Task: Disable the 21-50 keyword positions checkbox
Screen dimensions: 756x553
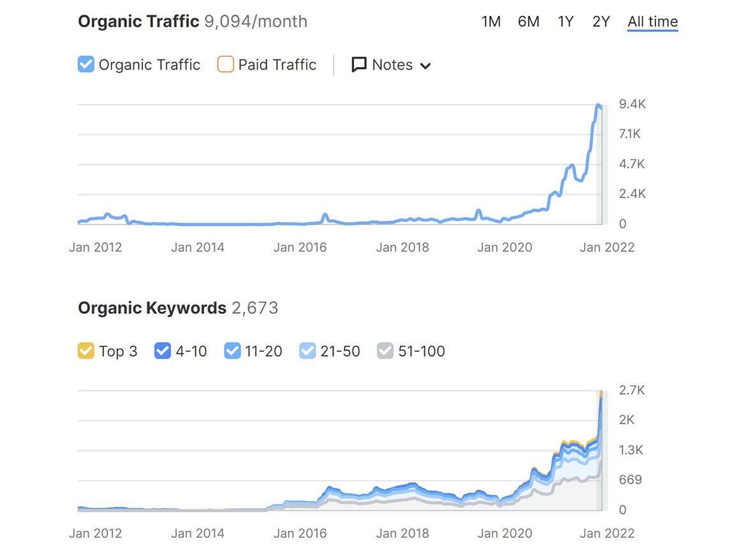Action: pyautogui.click(x=308, y=351)
